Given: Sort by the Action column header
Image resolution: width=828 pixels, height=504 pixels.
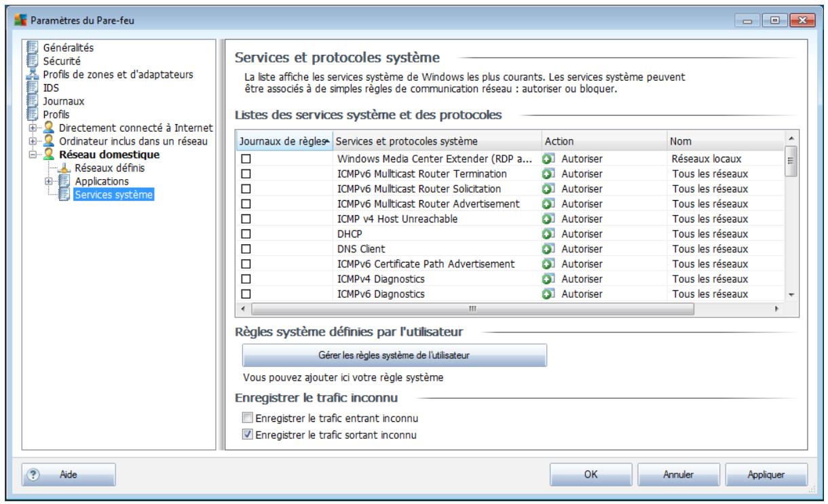Looking at the screenshot, I should tap(604, 142).
